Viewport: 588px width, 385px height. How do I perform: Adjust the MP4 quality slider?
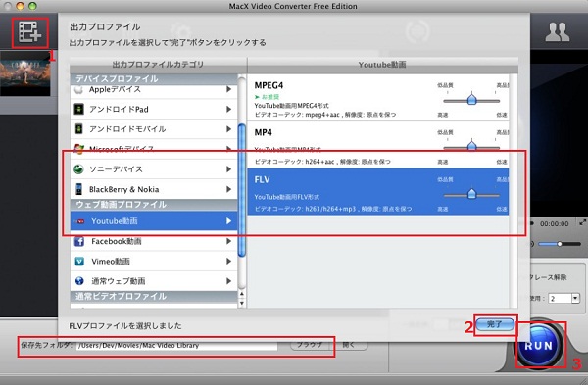[471, 146]
